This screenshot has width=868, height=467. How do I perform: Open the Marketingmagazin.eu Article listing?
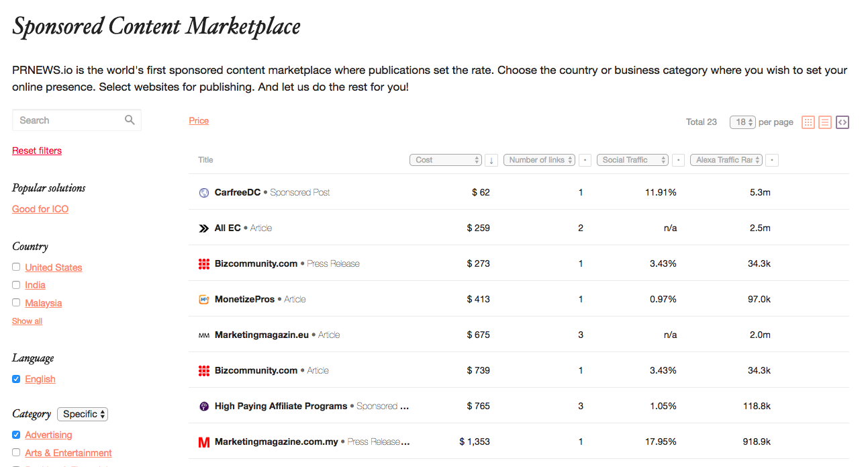277,335
